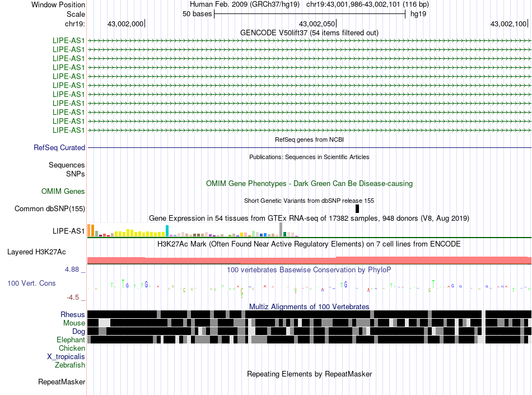Open the Multiz Alignments of 100 Vertebrates title
532x395 pixels.
309,307
